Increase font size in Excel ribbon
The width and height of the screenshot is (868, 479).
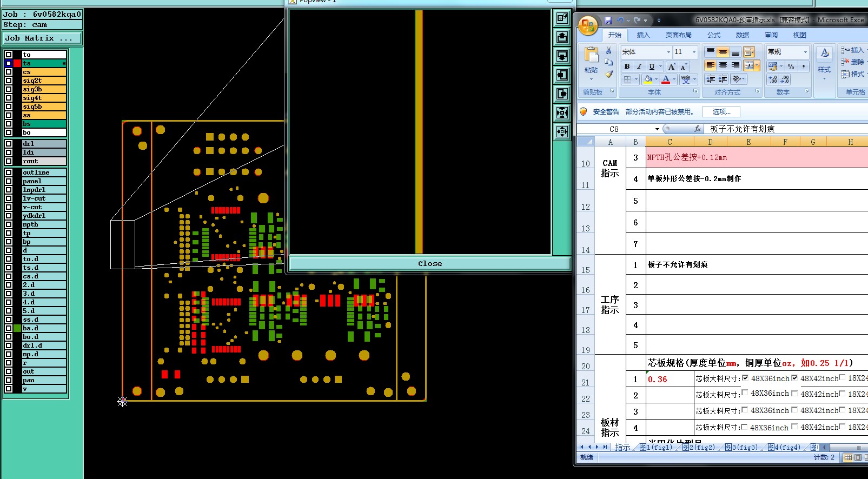point(672,66)
